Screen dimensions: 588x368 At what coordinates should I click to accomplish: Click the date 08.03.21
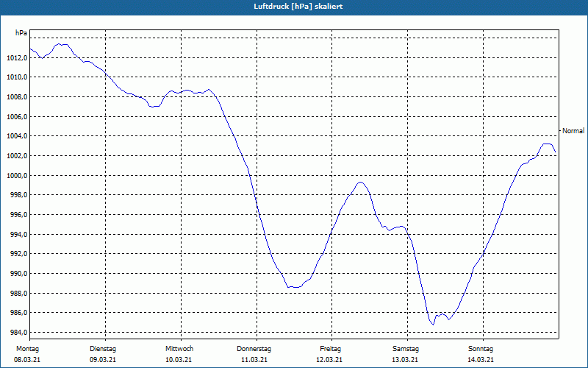pyautogui.click(x=27, y=360)
